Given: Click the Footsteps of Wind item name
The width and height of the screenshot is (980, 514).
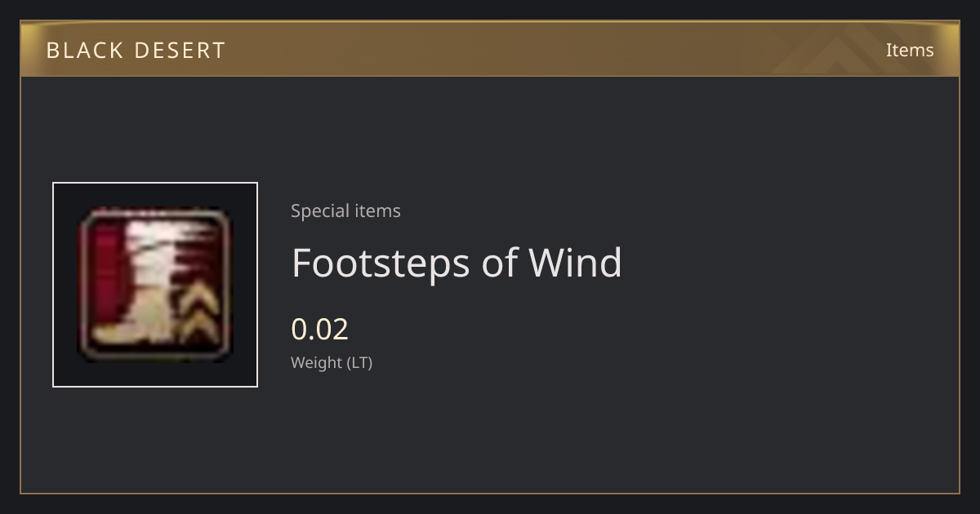Looking at the screenshot, I should click(457, 263).
